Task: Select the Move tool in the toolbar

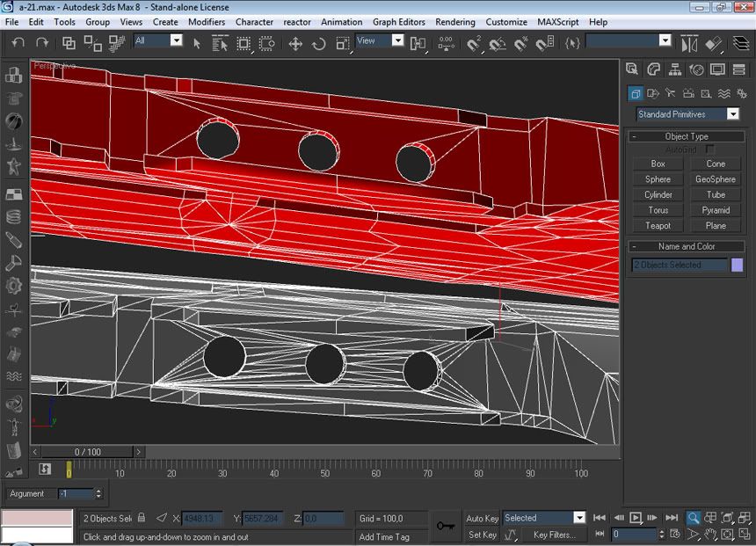Action: click(x=295, y=43)
